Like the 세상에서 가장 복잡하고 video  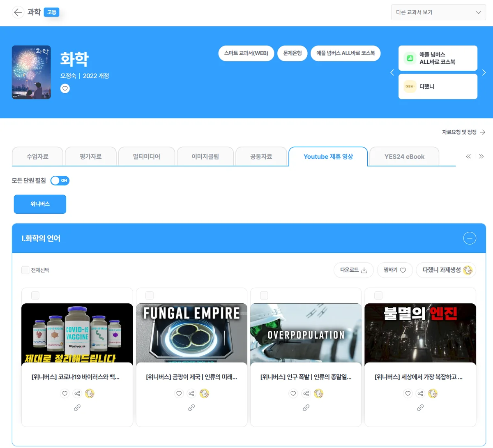[408, 393]
